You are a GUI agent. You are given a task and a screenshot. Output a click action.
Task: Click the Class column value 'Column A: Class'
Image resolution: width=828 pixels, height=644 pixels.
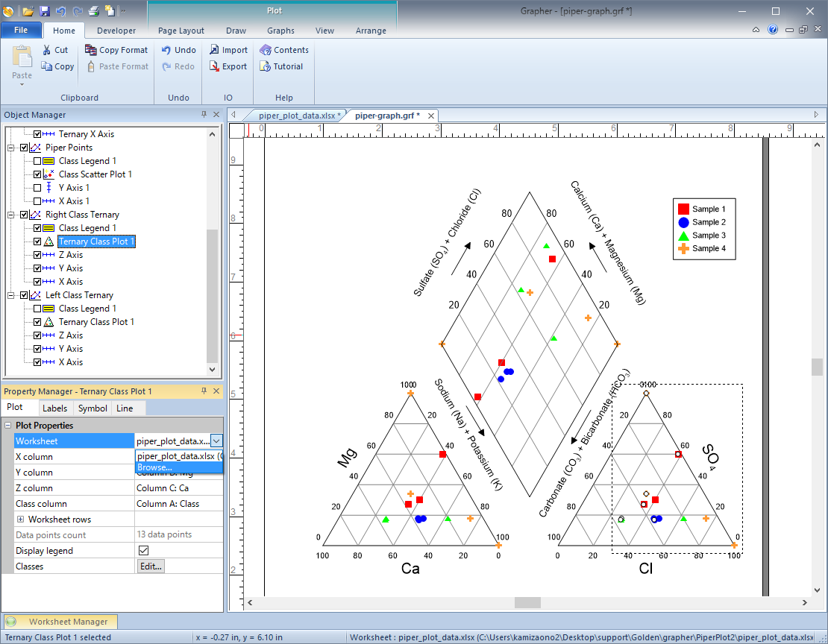[179, 504]
